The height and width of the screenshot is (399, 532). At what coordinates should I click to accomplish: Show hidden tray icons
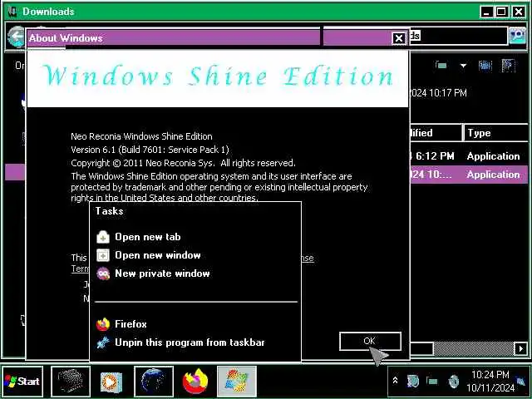396,381
